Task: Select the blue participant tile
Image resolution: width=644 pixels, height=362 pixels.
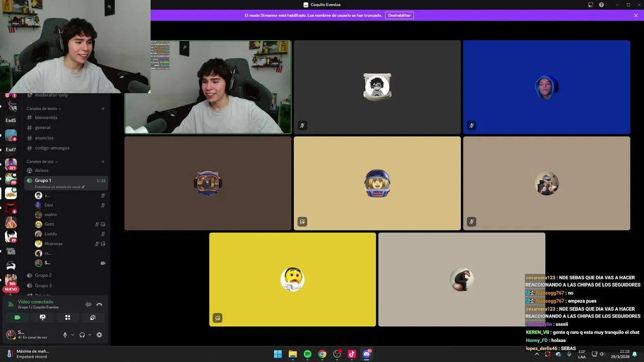Action: pos(546,87)
